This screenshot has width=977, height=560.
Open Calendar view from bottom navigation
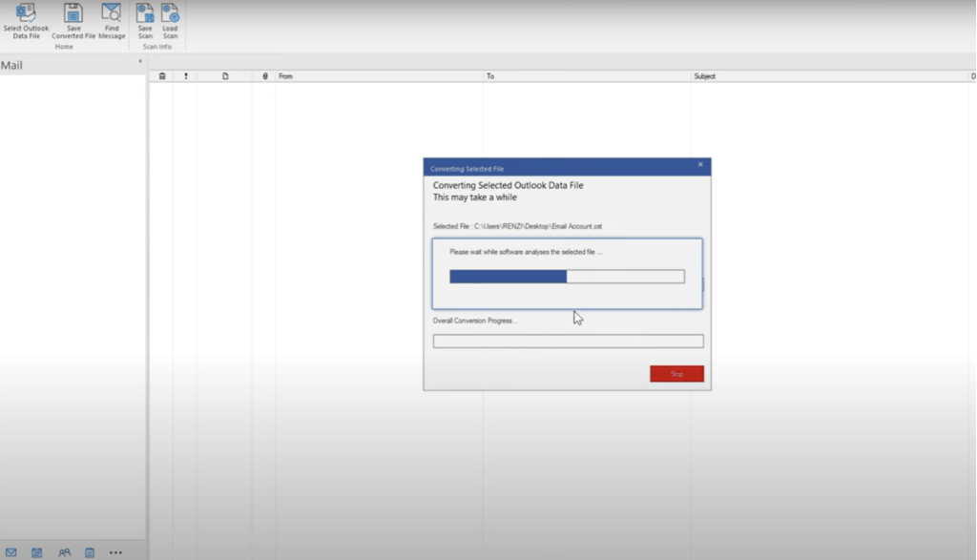pos(37,552)
